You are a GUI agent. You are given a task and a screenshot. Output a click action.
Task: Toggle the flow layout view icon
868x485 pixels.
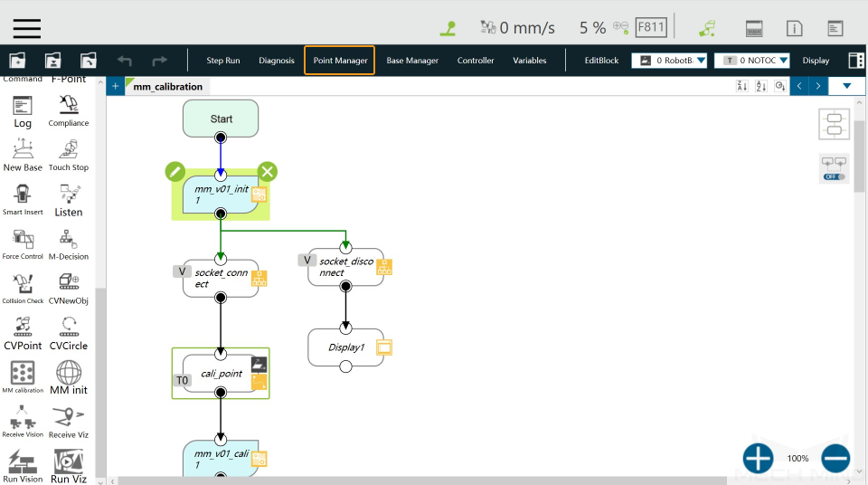(x=835, y=124)
